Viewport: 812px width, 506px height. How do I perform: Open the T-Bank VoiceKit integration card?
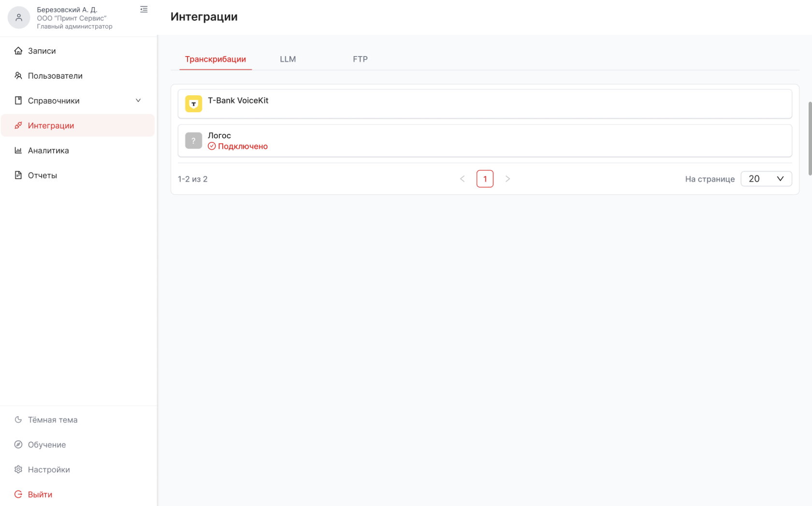(x=485, y=104)
